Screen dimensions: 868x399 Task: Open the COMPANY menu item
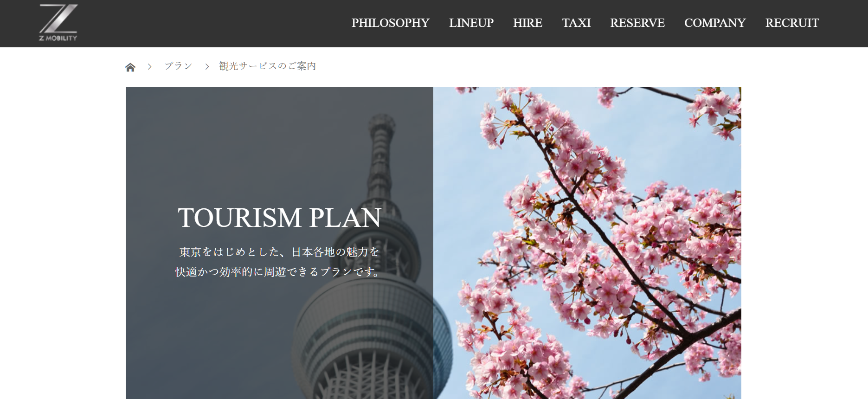(714, 23)
